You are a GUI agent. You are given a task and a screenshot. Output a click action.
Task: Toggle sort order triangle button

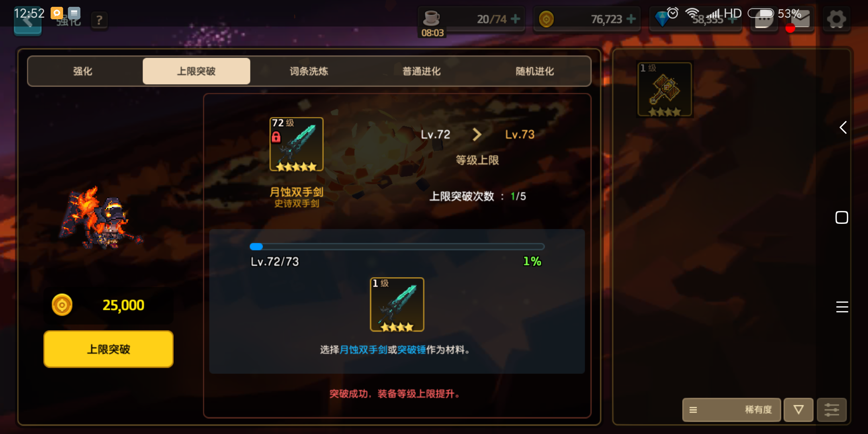coord(798,410)
